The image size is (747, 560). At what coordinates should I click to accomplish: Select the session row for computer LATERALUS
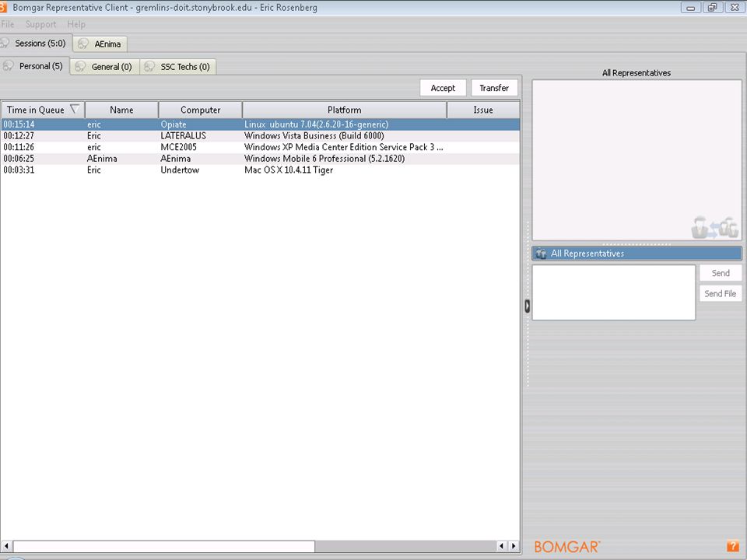pyautogui.click(x=260, y=135)
